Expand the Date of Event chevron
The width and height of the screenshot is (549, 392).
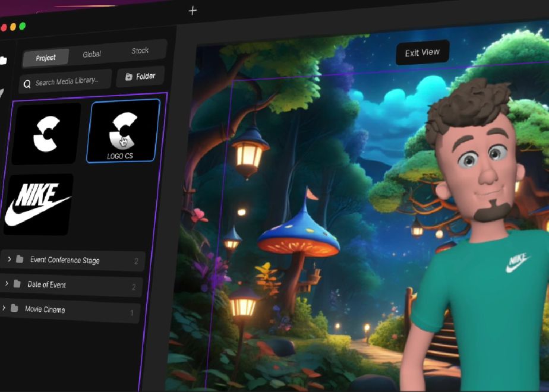point(7,283)
